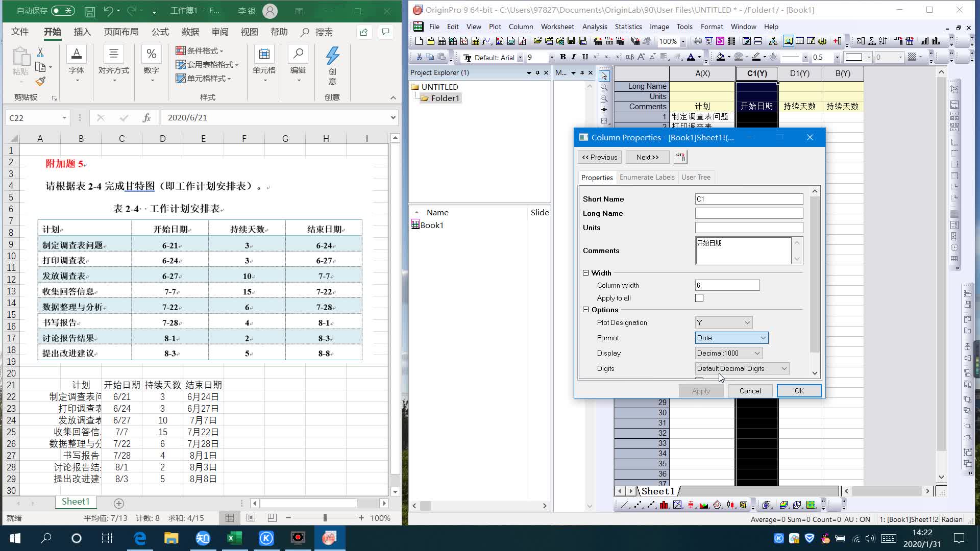Click the Open file folder icon
The height and width of the screenshot is (551, 980).
click(x=537, y=41)
